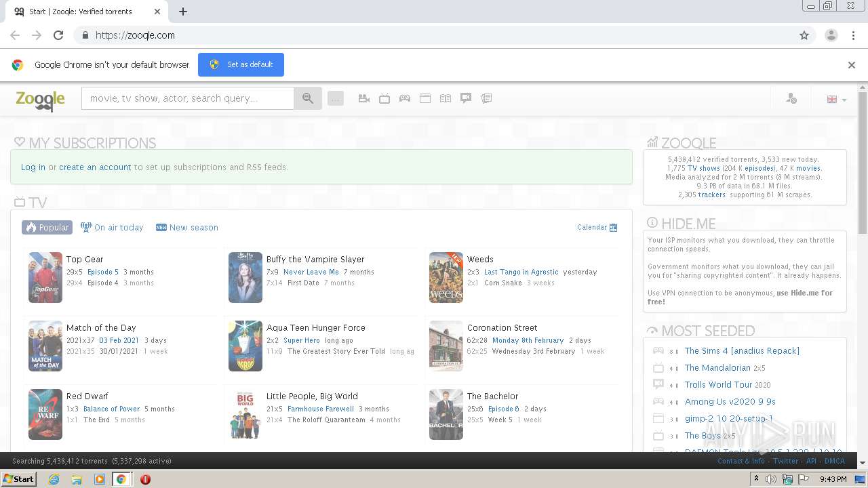
Task: Switch to On air today tab
Action: 112,227
